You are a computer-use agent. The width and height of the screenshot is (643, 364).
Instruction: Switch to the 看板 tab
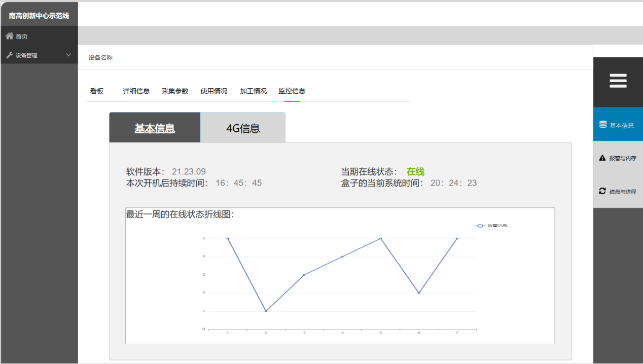coord(97,91)
